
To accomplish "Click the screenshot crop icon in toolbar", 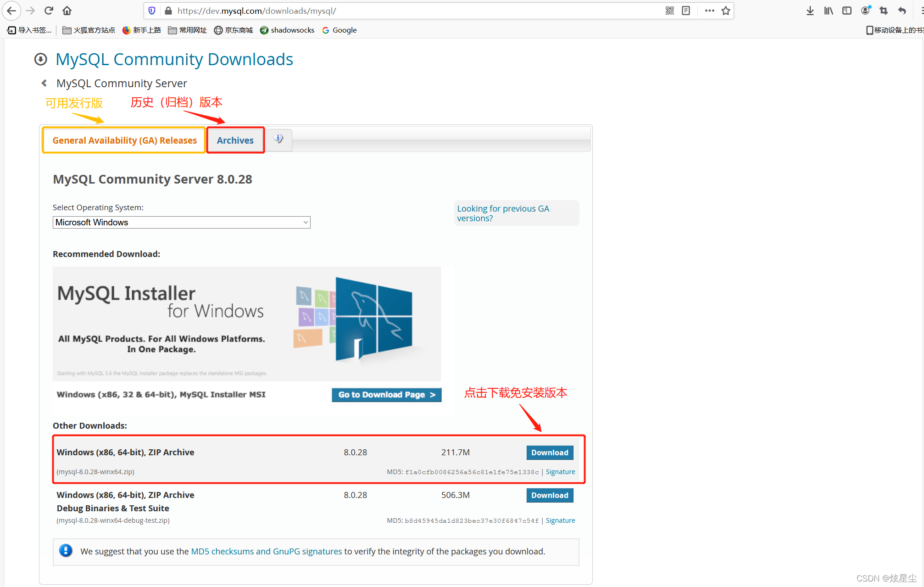I will click(884, 11).
